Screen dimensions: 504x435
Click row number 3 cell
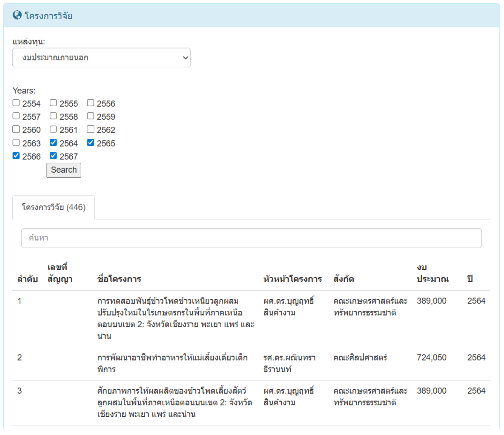pos(20,391)
